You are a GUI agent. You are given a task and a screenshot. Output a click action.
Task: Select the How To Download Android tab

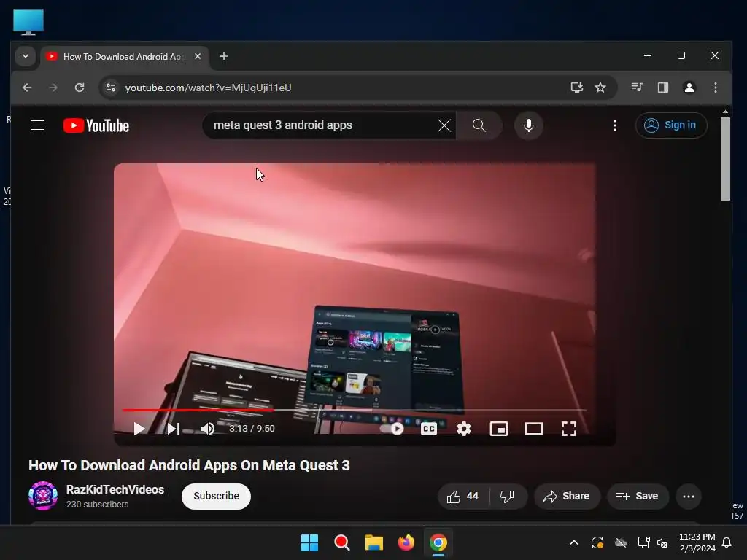[124, 57]
